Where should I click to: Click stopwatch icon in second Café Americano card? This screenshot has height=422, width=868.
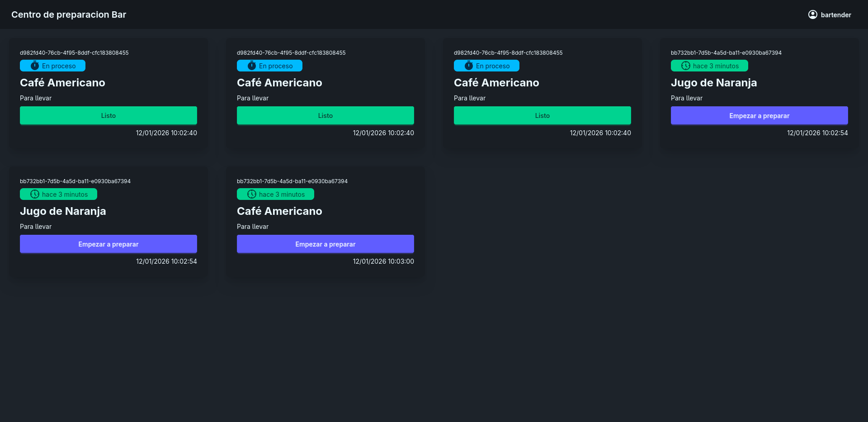(x=252, y=66)
